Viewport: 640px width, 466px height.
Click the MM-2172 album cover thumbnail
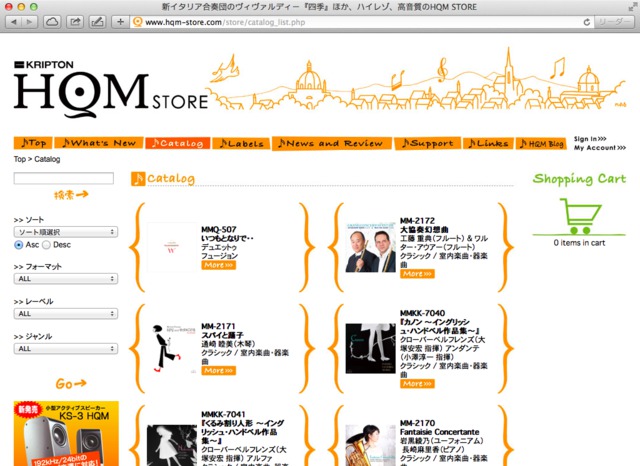pyautogui.click(x=371, y=247)
